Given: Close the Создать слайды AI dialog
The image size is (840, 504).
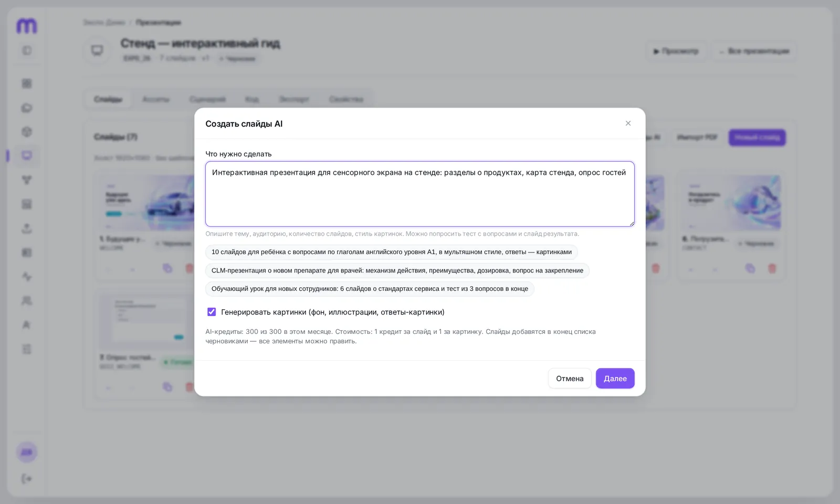Looking at the screenshot, I should pos(628,123).
